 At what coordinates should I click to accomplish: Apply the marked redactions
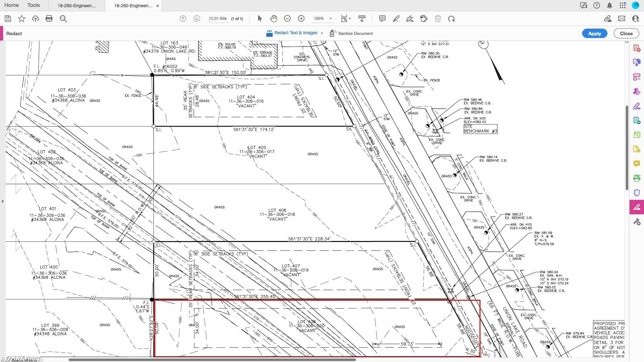click(594, 33)
